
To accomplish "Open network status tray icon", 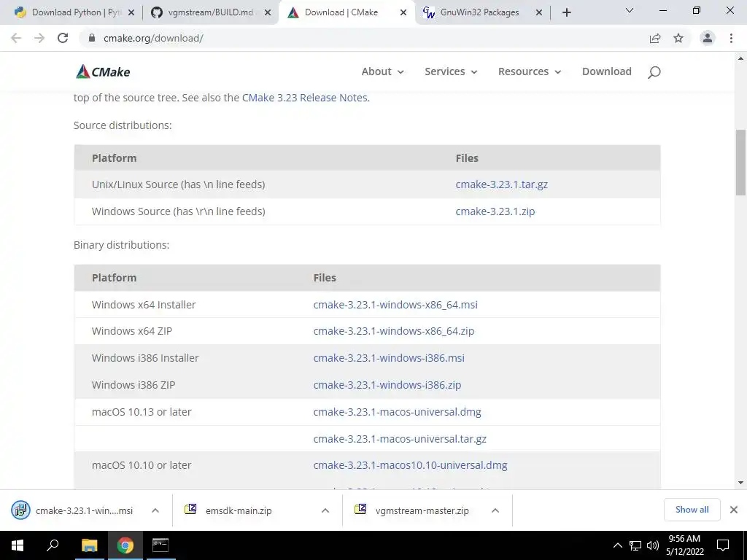I will pyautogui.click(x=635, y=545).
